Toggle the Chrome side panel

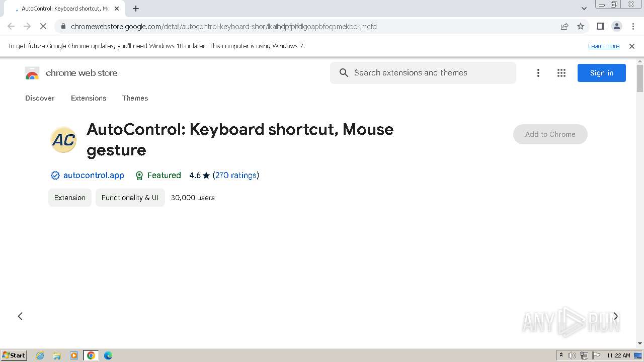pos(600,27)
